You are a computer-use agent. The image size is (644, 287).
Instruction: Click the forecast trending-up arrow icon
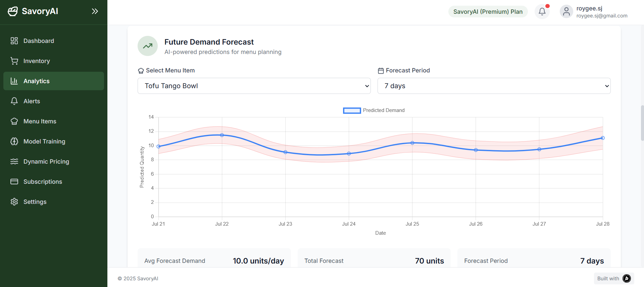click(x=148, y=46)
